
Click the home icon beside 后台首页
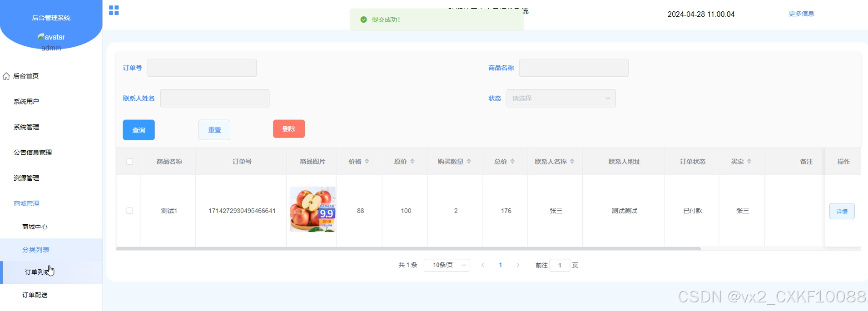tap(6, 76)
